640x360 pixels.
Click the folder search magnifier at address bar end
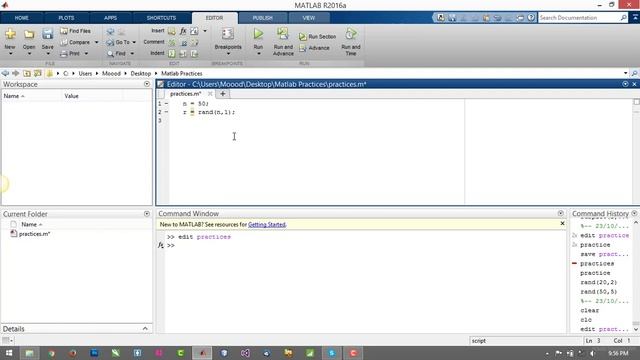tap(635, 73)
